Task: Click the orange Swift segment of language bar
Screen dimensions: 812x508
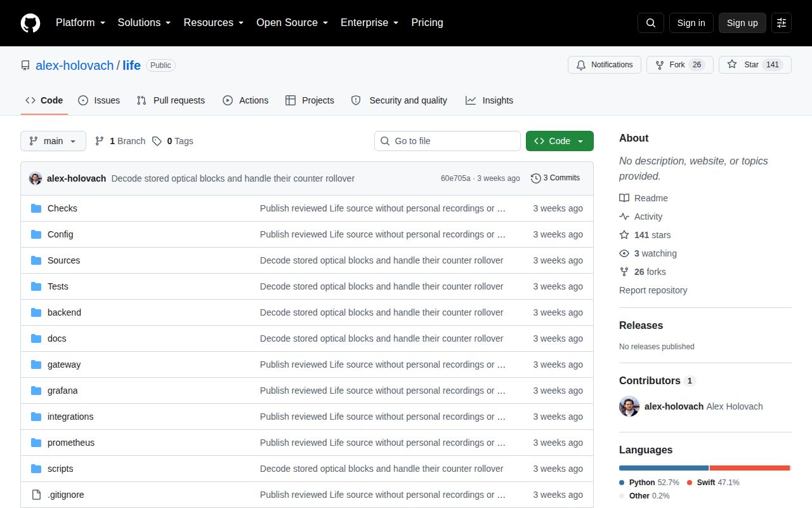Action: pyautogui.click(x=750, y=468)
